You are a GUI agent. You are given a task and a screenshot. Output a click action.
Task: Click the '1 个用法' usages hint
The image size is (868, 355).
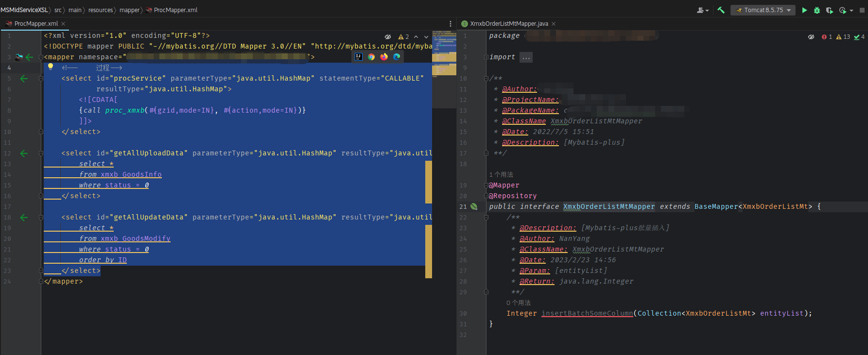click(x=501, y=174)
